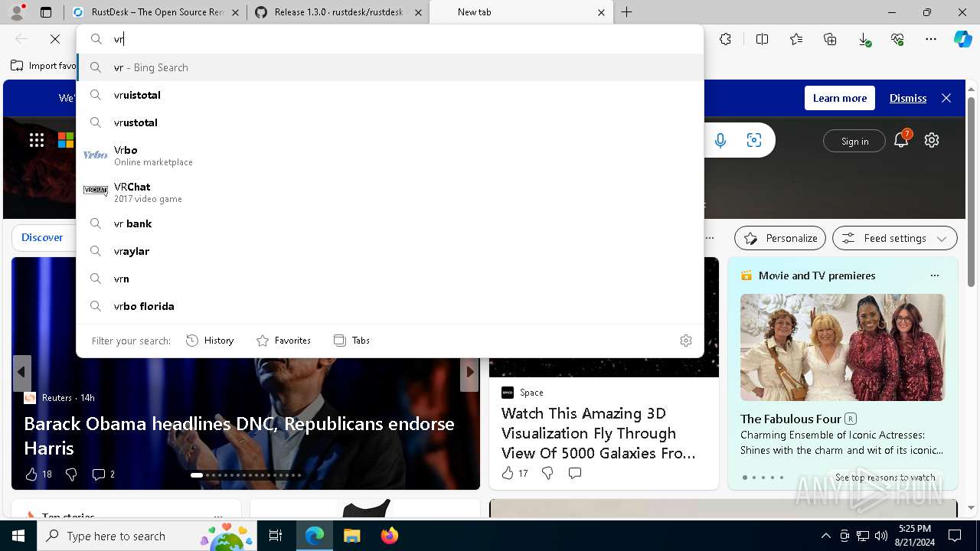Image resolution: width=980 pixels, height=551 pixels.
Task: Switch to RustDesk Open Source Remote tab
Action: (x=155, y=12)
